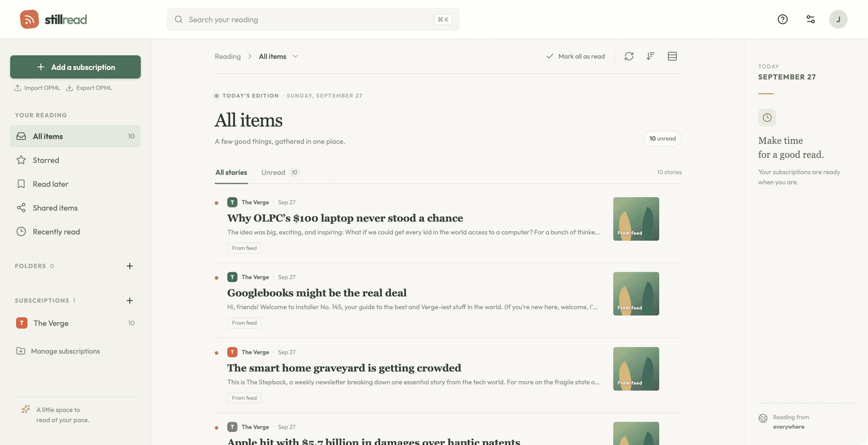868x445 pixels.
Task: Click Add a subscription button
Action: click(75, 67)
